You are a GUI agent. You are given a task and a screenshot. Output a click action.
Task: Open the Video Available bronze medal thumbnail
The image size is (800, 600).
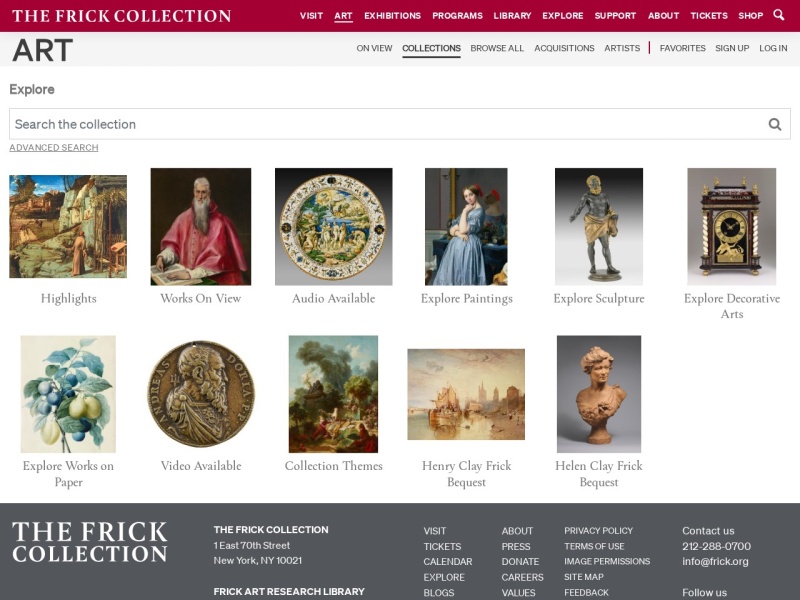pyautogui.click(x=201, y=394)
